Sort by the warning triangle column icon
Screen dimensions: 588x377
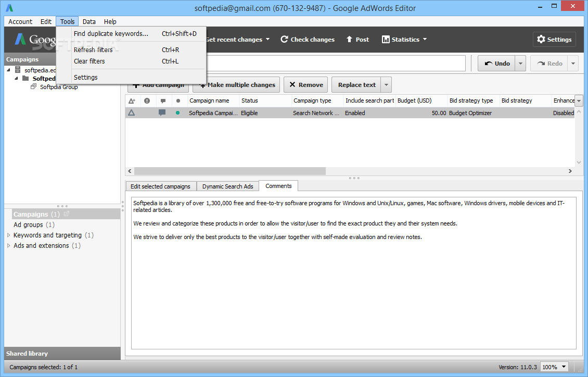132,100
